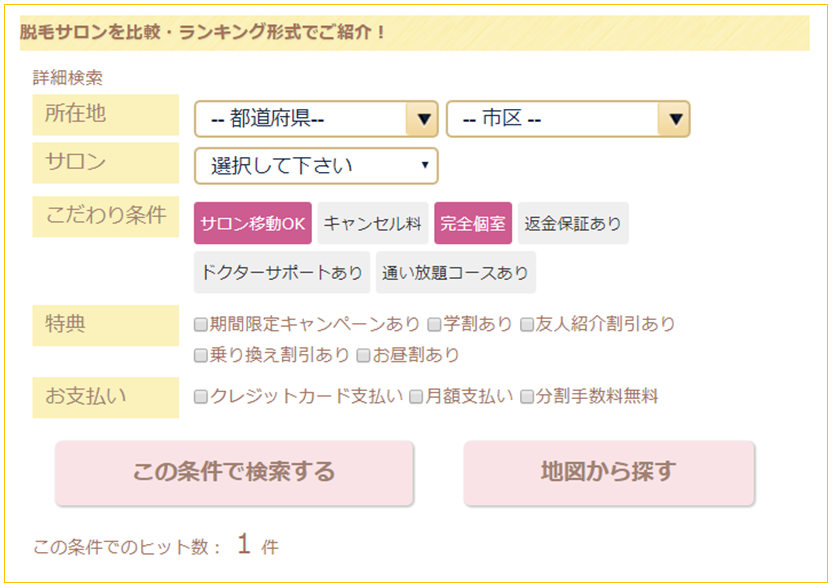Expand the サロン 選択して下さい dropdown
The image size is (833, 588).
click(316, 166)
